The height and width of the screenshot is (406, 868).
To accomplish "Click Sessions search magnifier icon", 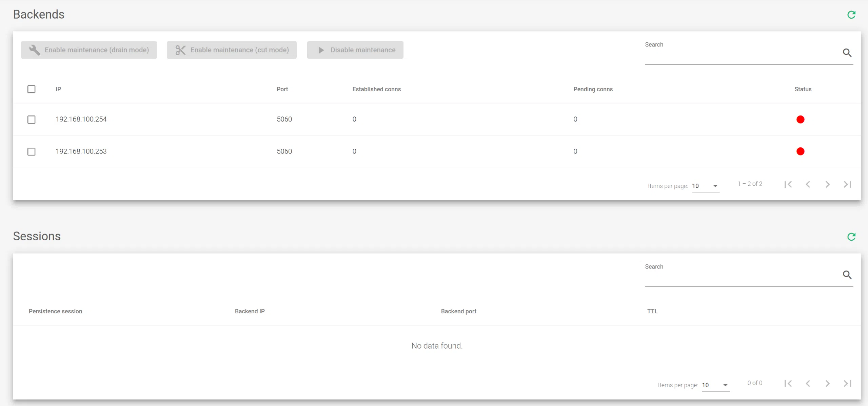I will (x=847, y=275).
